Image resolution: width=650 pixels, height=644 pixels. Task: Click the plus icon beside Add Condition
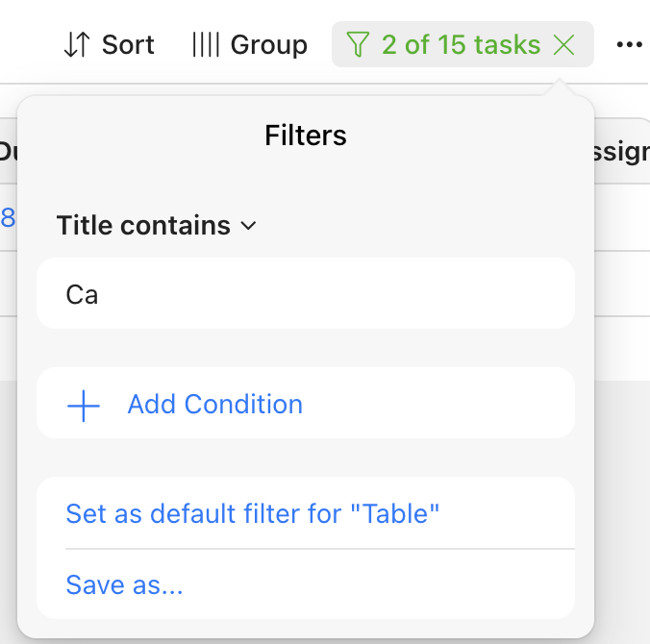(x=84, y=405)
